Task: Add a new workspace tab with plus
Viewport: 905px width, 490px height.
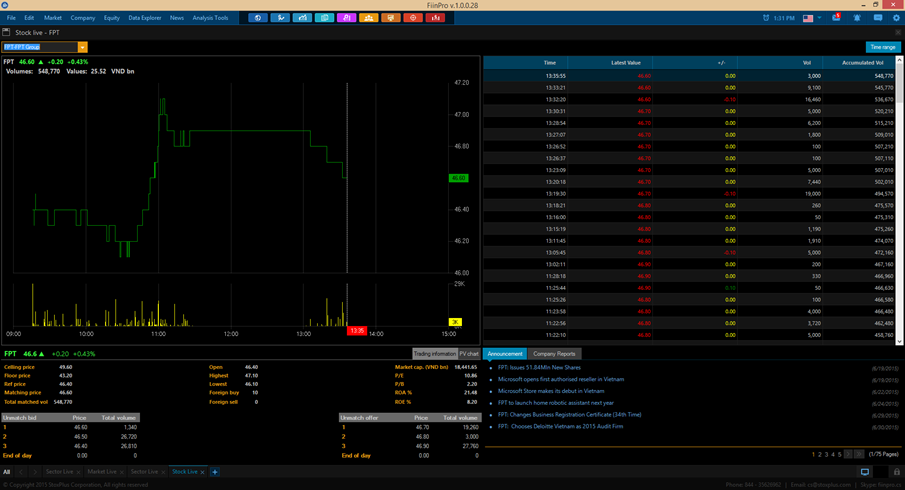Action: click(215, 472)
